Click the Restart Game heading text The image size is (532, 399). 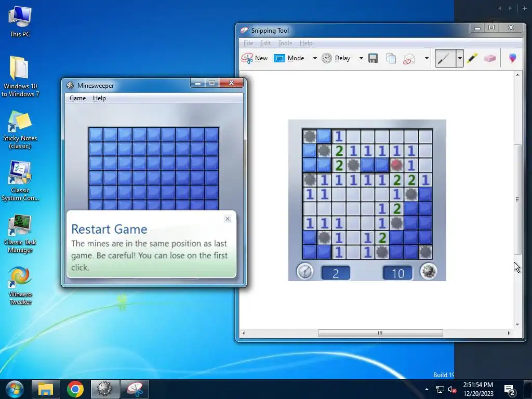tap(109, 229)
